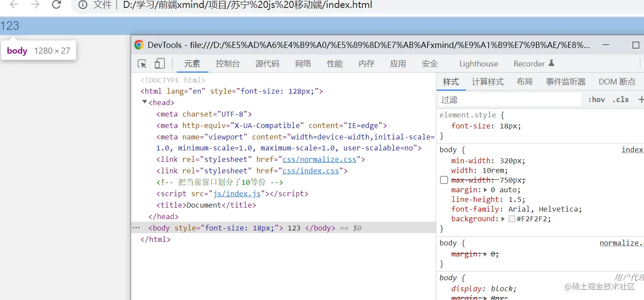Select the meta http-equiv node

pyautogui.click(x=271, y=125)
